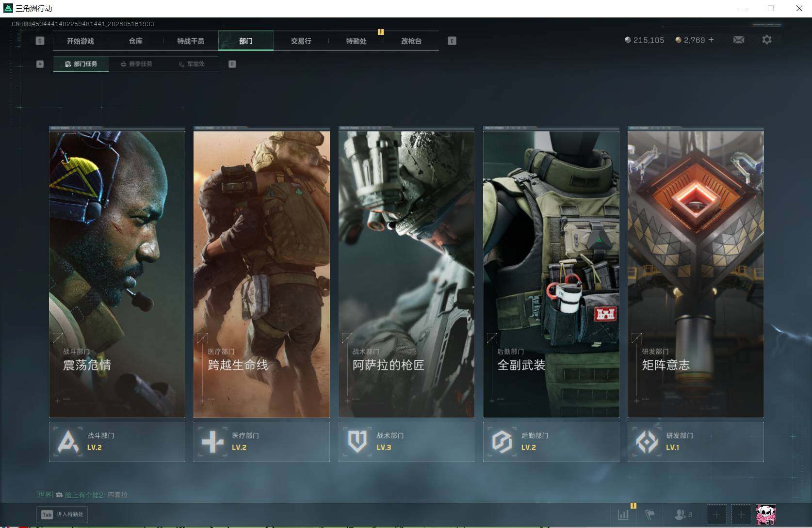Open the settings gear icon
Image resolution: width=812 pixels, height=528 pixels.
[767, 40]
